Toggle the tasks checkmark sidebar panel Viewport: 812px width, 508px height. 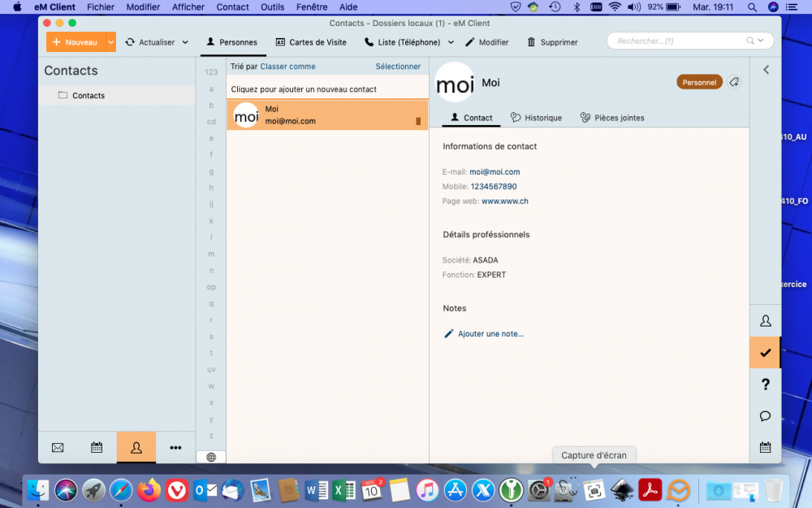tap(765, 353)
